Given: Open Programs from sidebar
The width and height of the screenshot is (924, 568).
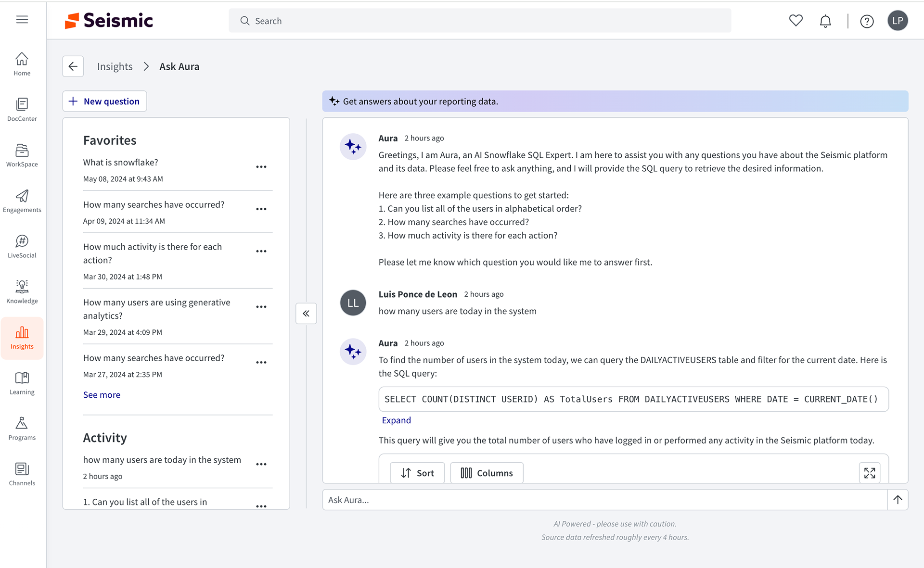Looking at the screenshot, I should tap(22, 429).
